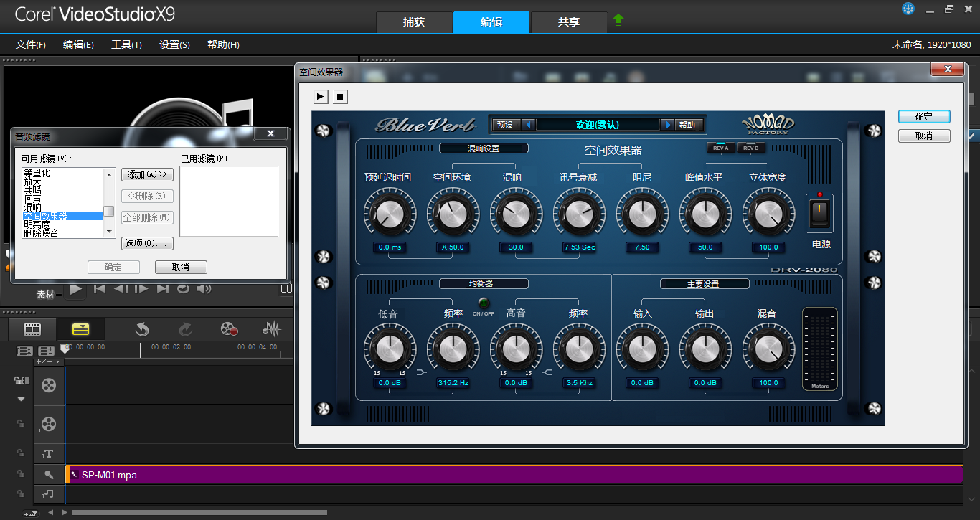The image size is (980, 520).
Task: Open the 文件(F) menu
Action: tap(31, 44)
